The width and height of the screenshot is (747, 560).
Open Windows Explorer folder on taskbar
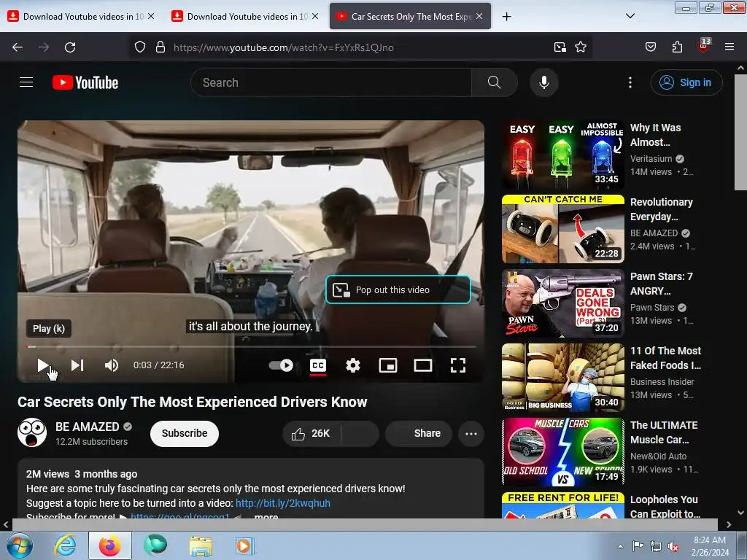tap(201, 546)
